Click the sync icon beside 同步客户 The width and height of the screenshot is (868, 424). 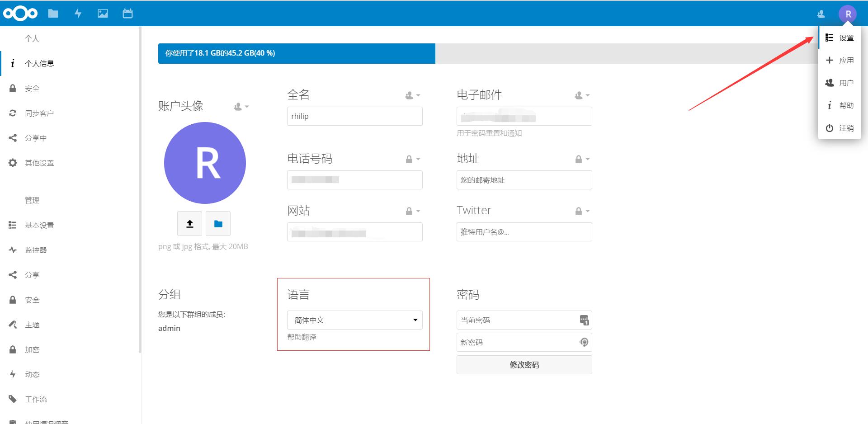13,113
